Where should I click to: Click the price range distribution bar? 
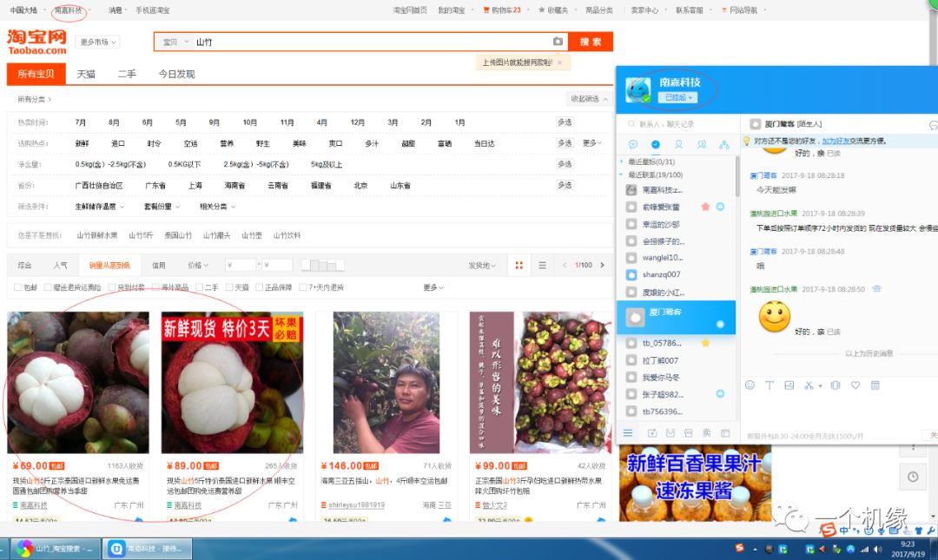pos(323,265)
